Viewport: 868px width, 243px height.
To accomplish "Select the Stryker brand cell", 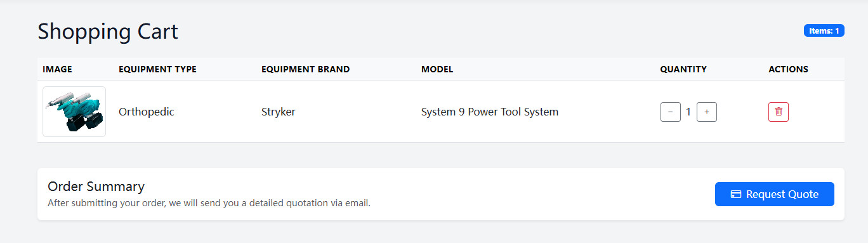I will (x=279, y=112).
